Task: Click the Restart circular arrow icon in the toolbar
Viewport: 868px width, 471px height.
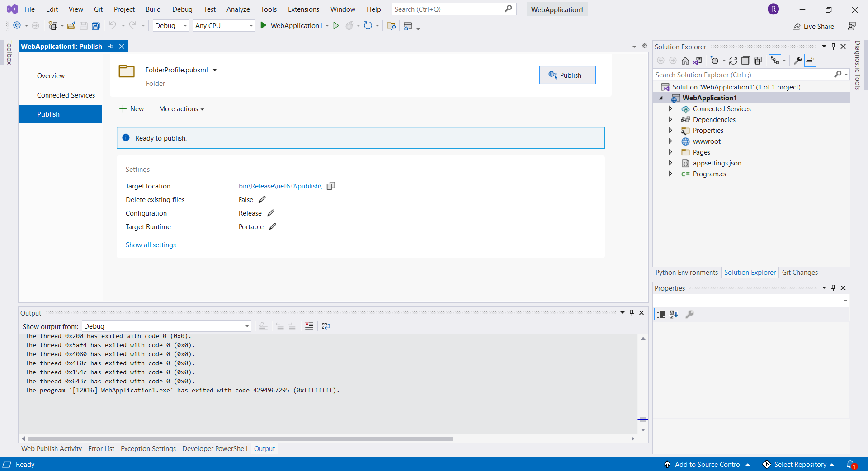Action: point(368,26)
